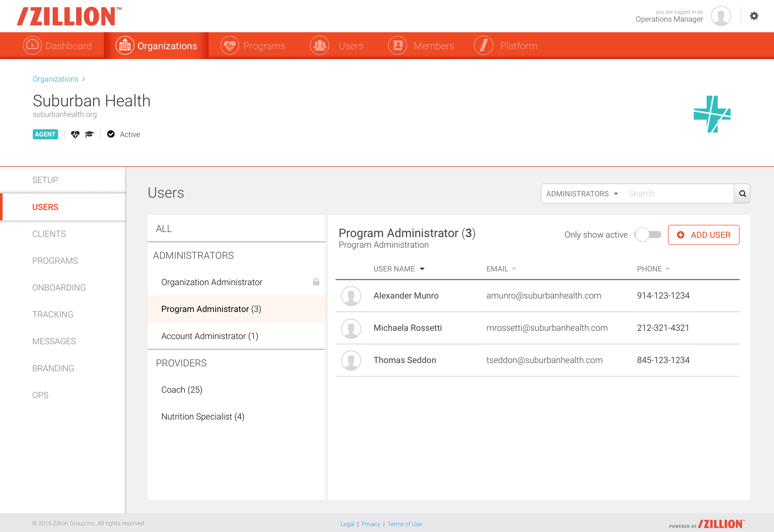
Task: Follow the Organizations breadcrumb link
Action: tap(55, 79)
